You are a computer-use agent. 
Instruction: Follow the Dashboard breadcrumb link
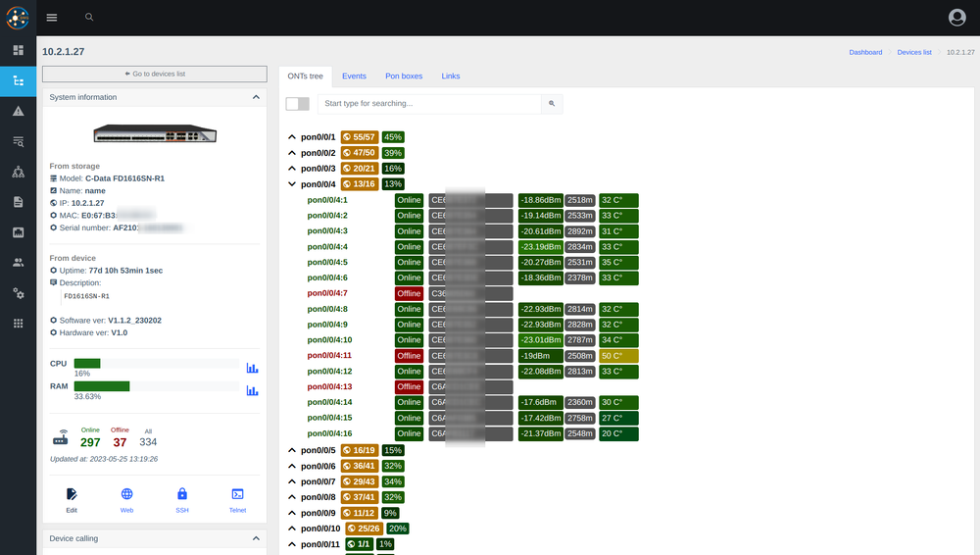[865, 52]
